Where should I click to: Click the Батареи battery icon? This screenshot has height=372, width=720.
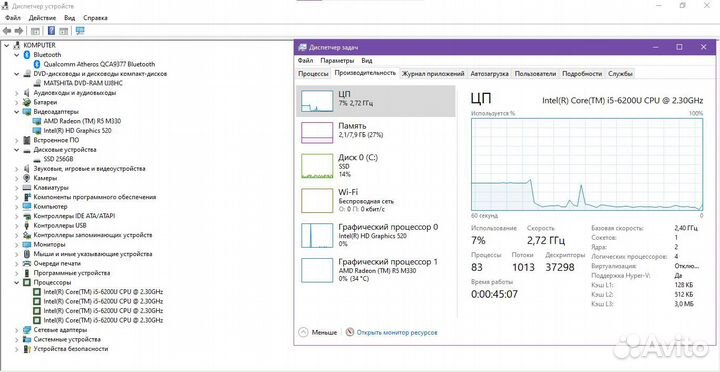(x=27, y=102)
